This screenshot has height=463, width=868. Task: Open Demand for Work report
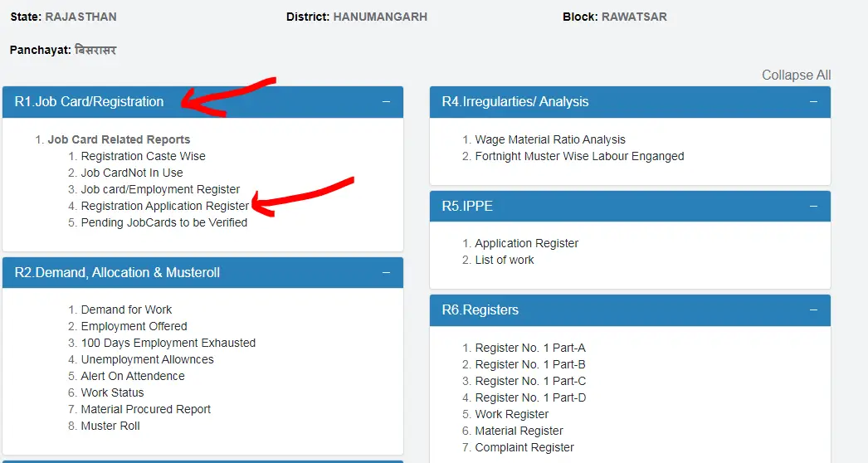pos(126,309)
